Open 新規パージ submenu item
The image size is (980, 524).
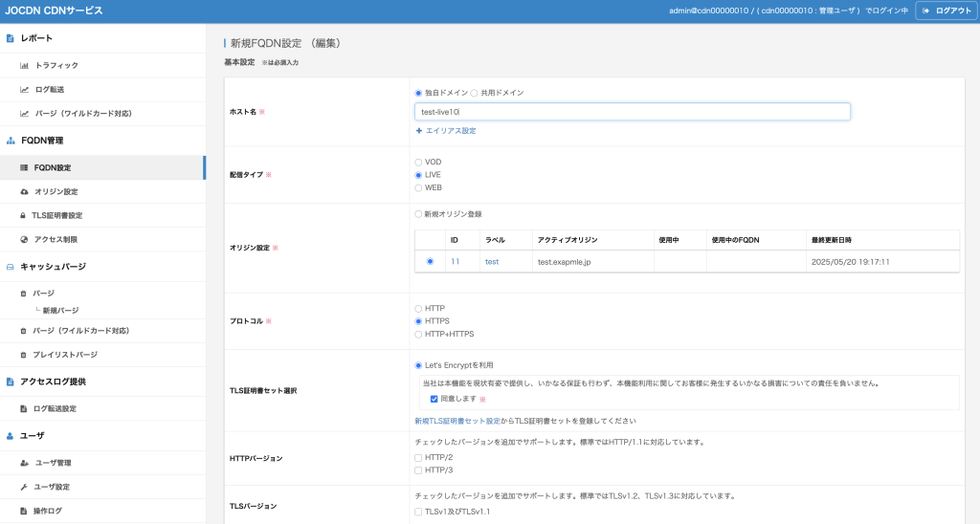point(60,311)
